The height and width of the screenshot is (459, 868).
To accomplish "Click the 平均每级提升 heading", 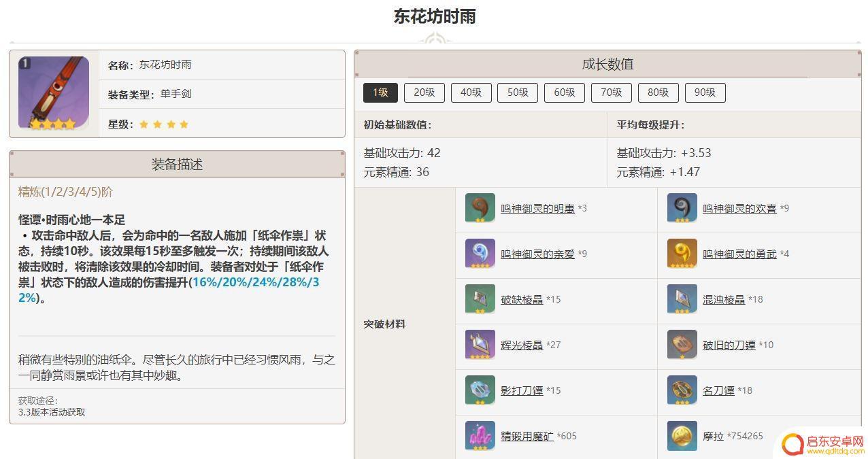I will 650,124.
